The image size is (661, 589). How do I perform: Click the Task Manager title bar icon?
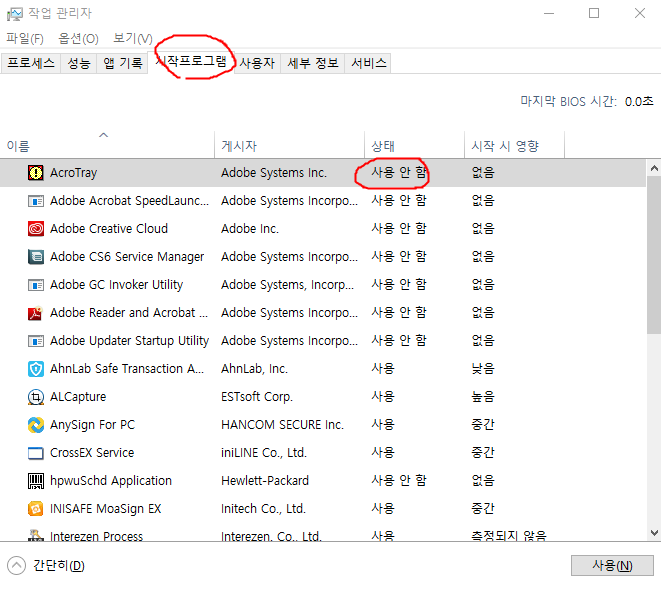click(15, 14)
